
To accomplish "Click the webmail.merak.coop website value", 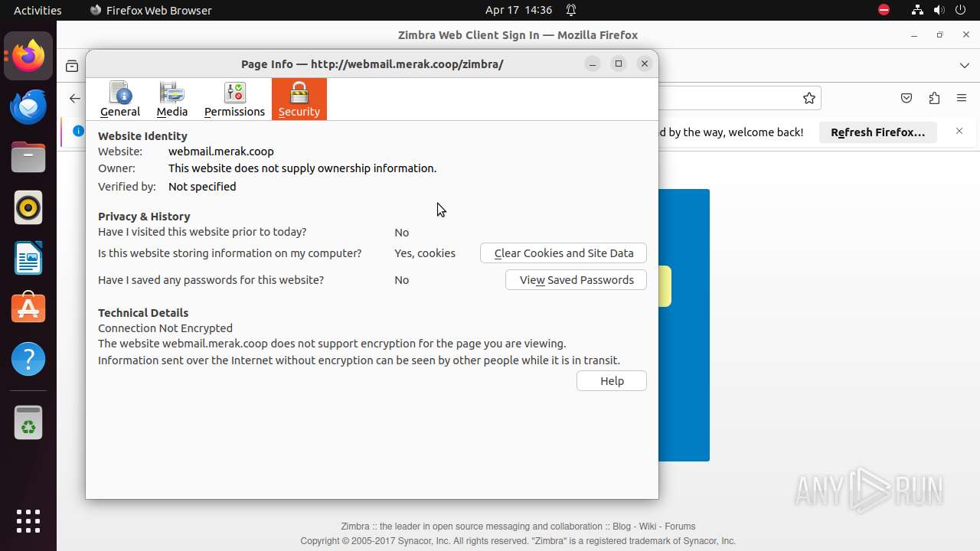I will [x=221, y=152].
